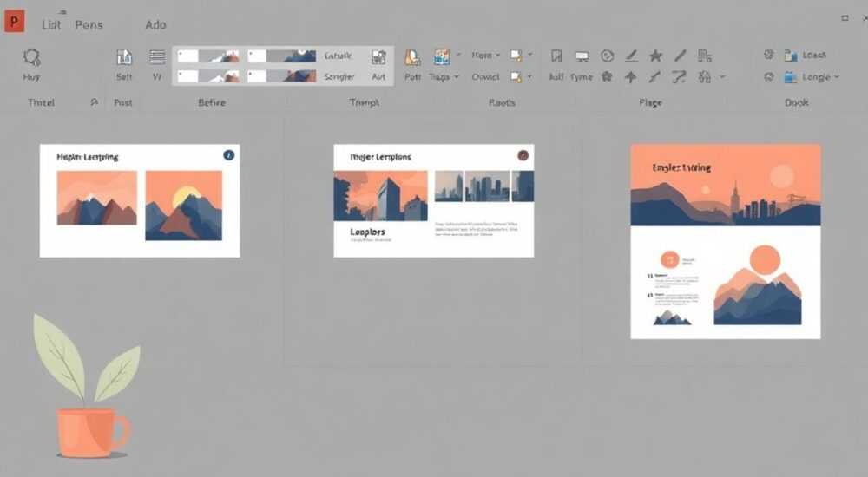The width and height of the screenshot is (868, 477).
Task: Click the Emglez Lixting title on third slide
Action: (681, 167)
